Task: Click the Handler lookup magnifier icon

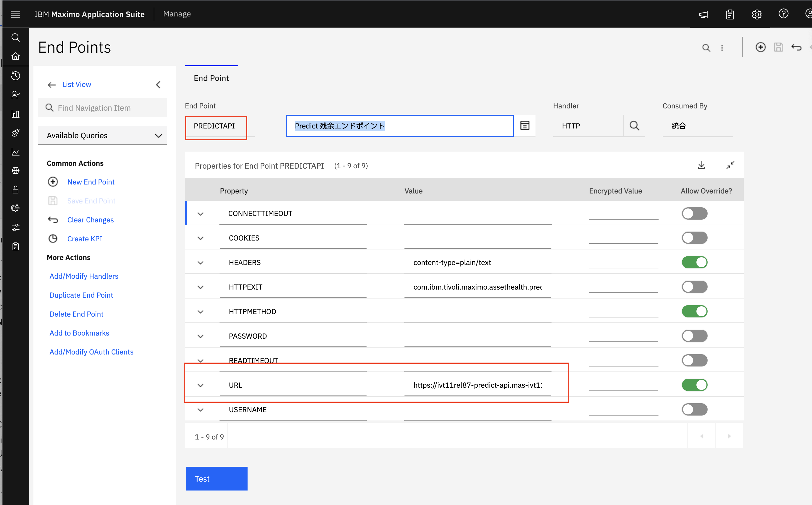Action: (x=634, y=126)
